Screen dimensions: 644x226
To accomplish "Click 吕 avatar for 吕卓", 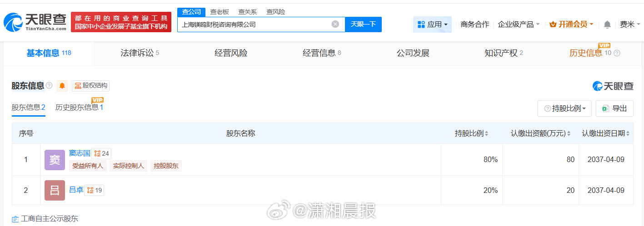I will click(55, 190).
